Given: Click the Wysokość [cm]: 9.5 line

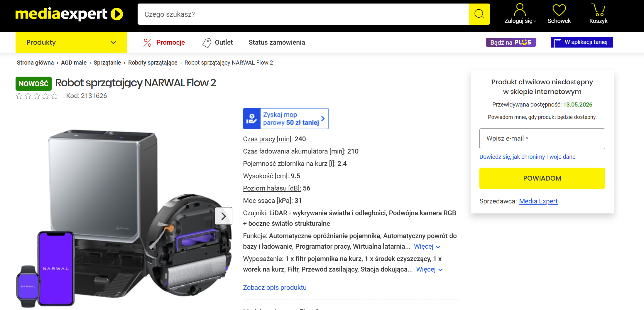Looking at the screenshot, I should 271,176.
